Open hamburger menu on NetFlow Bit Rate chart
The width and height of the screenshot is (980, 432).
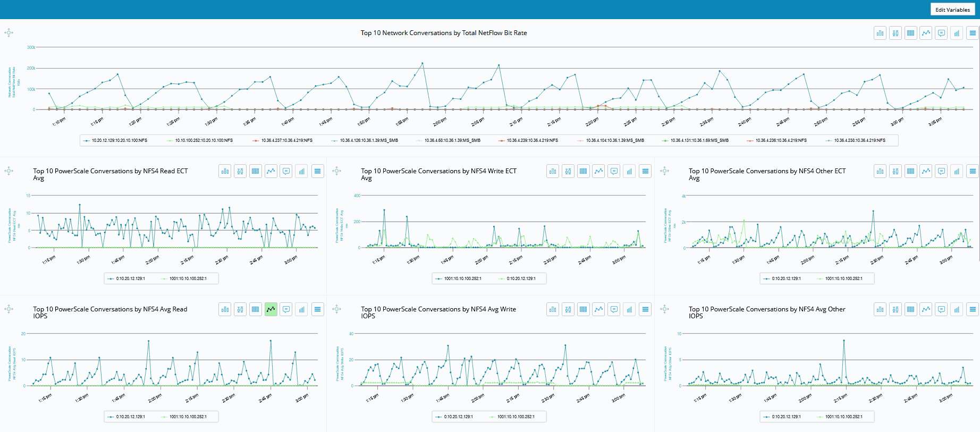click(x=973, y=33)
